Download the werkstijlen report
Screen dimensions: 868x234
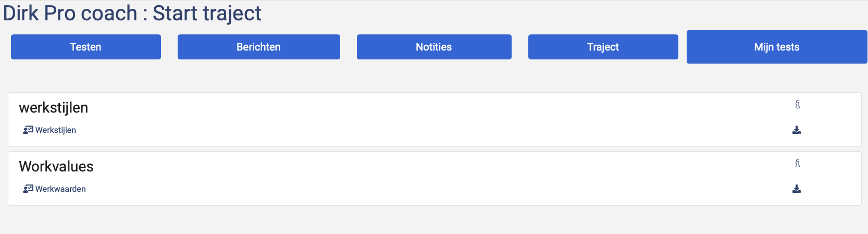click(x=797, y=130)
